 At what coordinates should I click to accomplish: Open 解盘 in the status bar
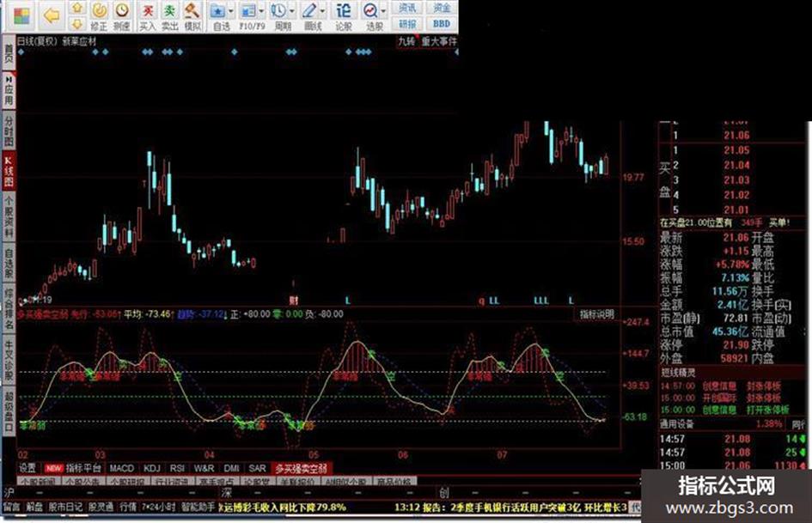point(34,507)
